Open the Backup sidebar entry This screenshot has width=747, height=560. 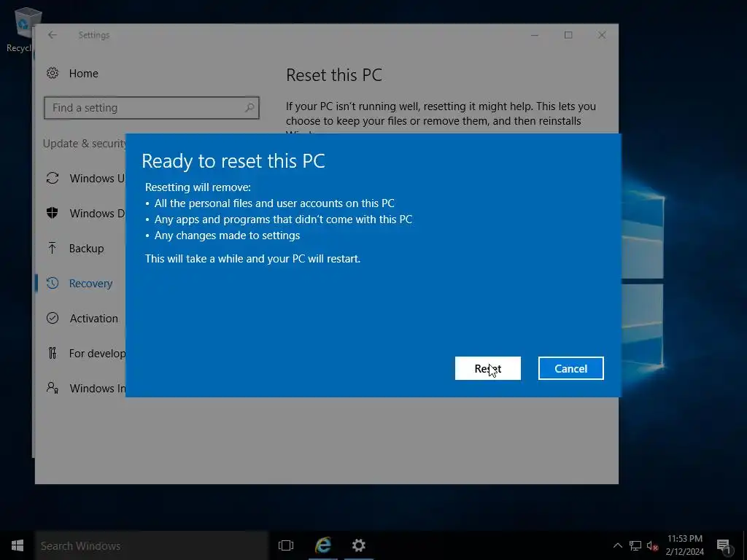(x=86, y=249)
